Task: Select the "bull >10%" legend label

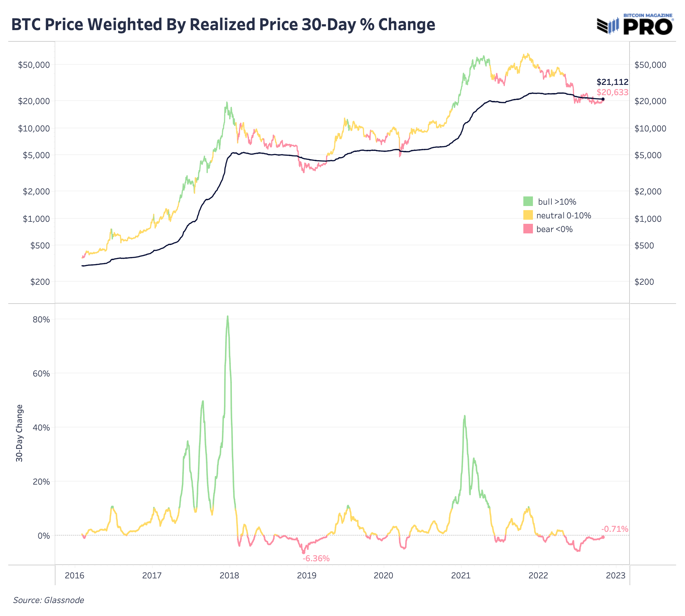Action: click(557, 202)
